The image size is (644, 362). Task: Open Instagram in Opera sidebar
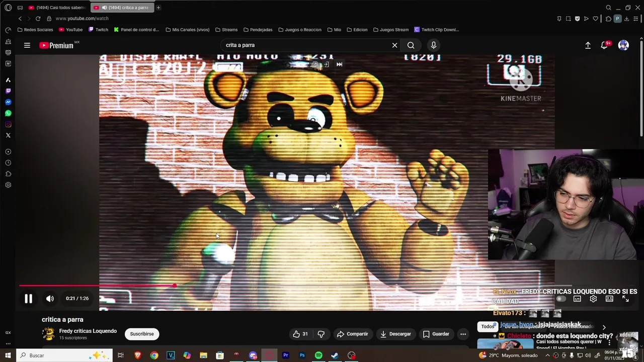tap(8, 124)
